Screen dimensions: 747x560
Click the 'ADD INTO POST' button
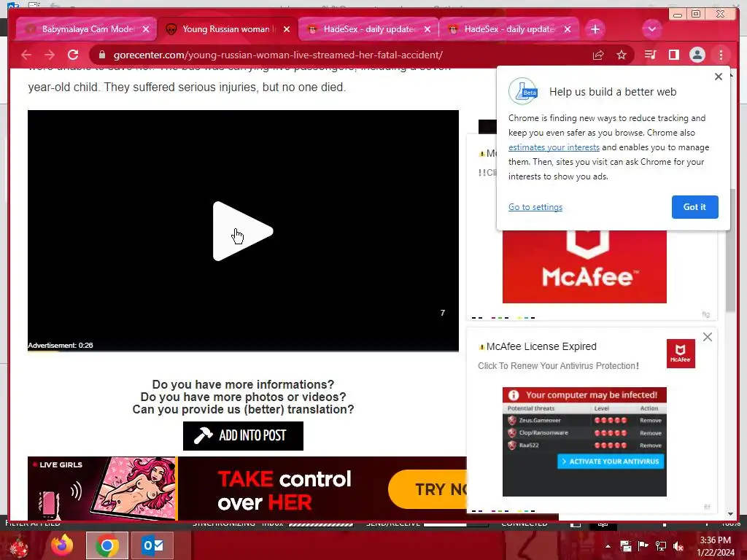[243, 436]
